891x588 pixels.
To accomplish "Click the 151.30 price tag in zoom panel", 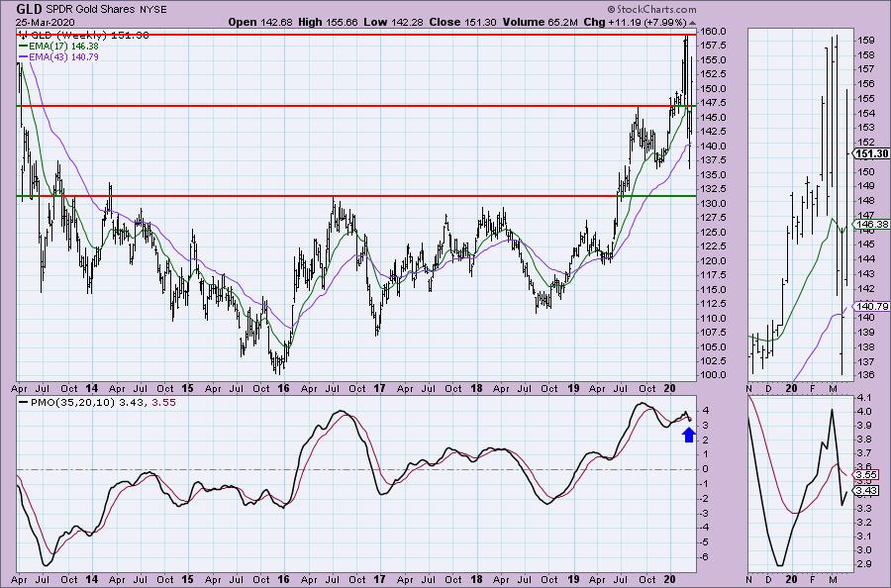I will [x=871, y=153].
